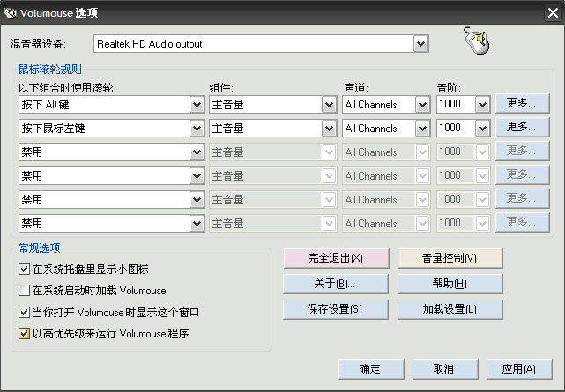Confirm with the 确定 button
The height and width of the screenshot is (392, 565).
click(371, 369)
